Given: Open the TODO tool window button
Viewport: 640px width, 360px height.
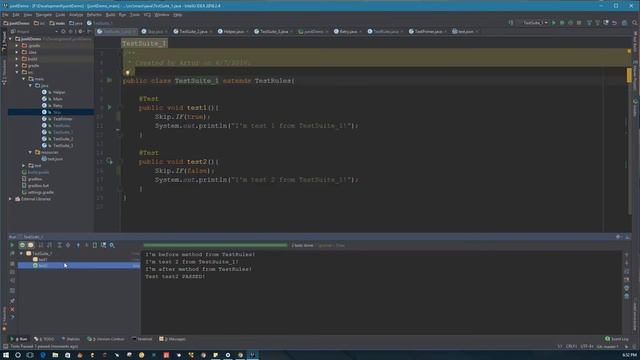Looking at the screenshot, I should click(x=44, y=339).
